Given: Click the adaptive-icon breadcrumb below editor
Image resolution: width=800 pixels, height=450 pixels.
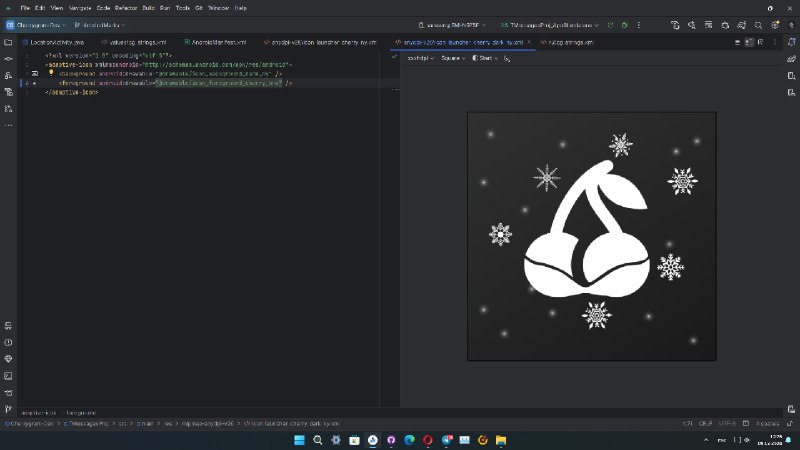Looking at the screenshot, I should 39,413.
